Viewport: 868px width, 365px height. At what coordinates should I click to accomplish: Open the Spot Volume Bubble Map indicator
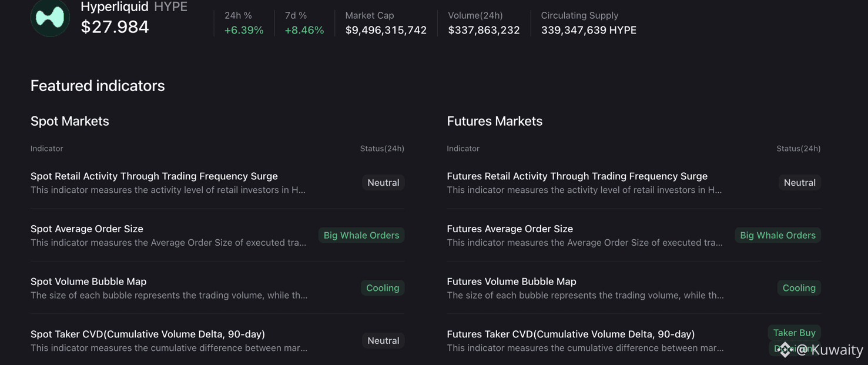tap(89, 282)
